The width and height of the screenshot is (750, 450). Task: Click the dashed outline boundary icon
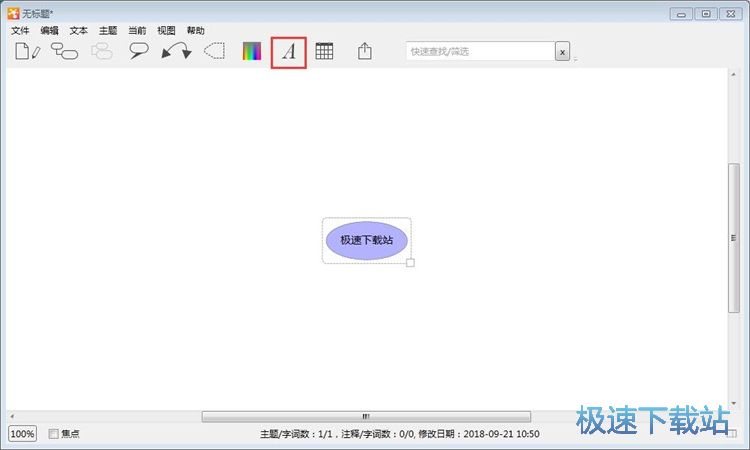click(x=214, y=51)
